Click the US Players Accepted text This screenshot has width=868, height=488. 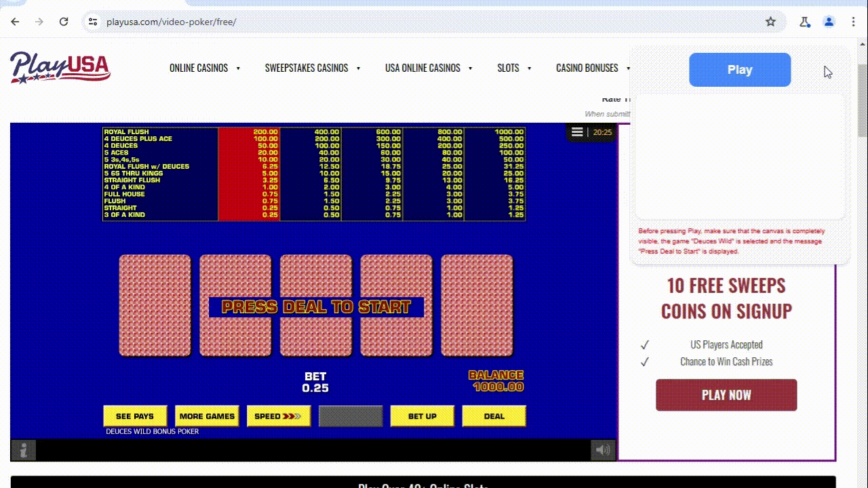point(726,344)
